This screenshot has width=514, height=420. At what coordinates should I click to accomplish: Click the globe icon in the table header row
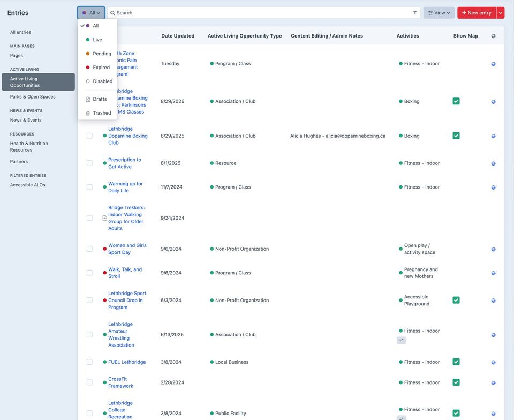coord(493,35)
